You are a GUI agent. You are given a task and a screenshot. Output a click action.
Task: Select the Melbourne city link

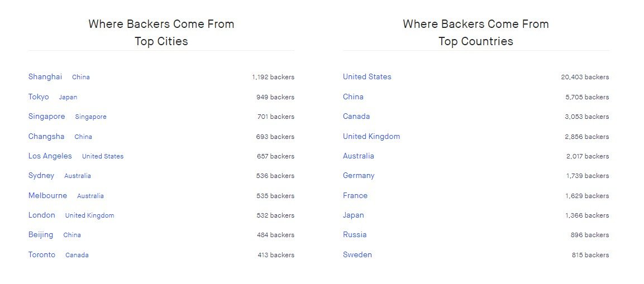47,196
